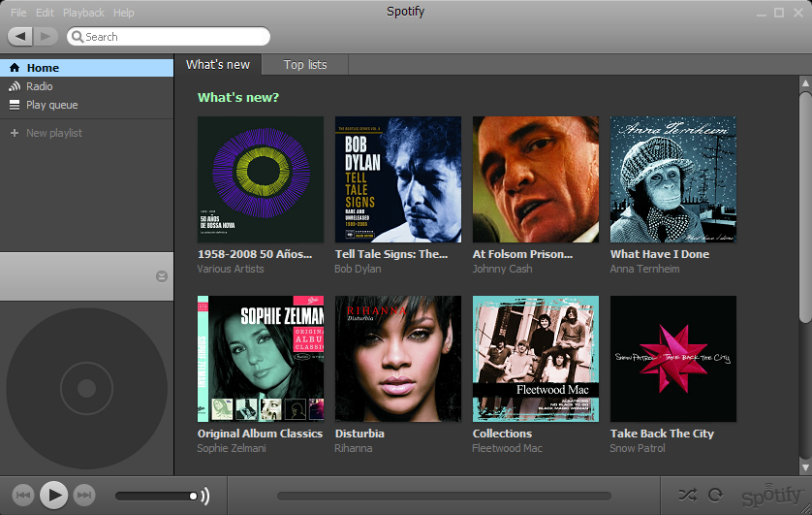This screenshot has height=515, width=812.
Task: Click the title What Have I Done
Action: pyautogui.click(x=660, y=254)
